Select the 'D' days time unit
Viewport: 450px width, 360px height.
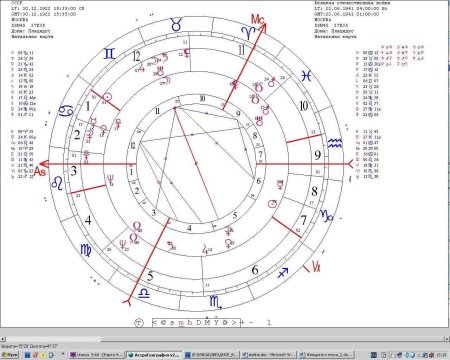pyautogui.click(x=199, y=323)
